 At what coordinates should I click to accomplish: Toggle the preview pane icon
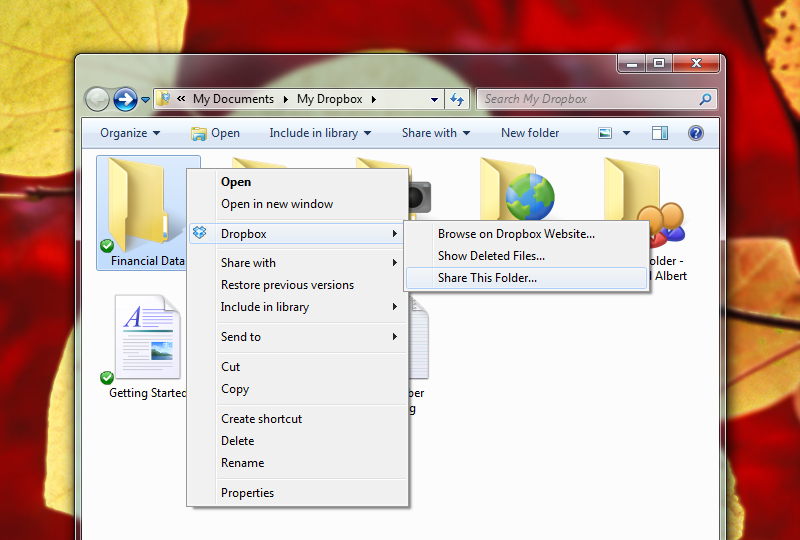(660, 133)
